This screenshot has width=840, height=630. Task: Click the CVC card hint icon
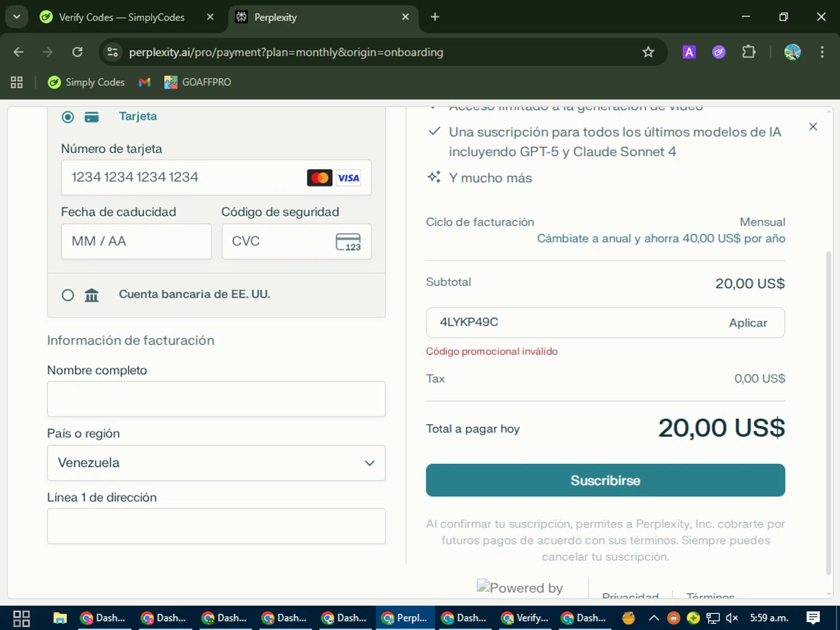click(x=348, y=242)
